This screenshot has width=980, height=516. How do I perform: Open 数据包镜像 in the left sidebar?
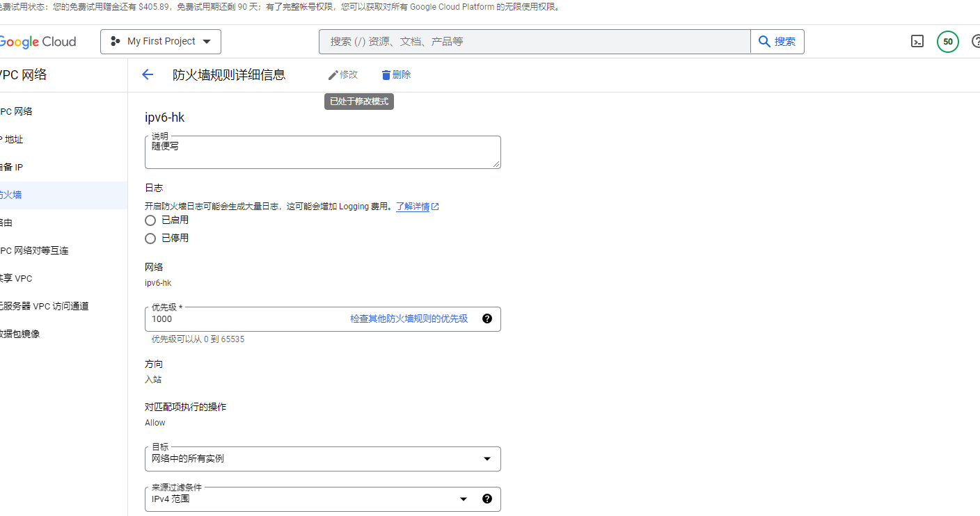[21, 334]
